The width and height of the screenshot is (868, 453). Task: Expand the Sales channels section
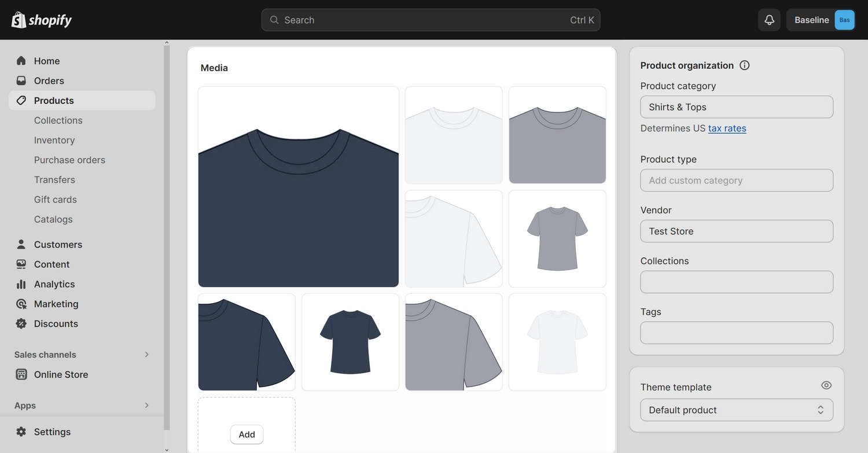(x=146, y=354)
